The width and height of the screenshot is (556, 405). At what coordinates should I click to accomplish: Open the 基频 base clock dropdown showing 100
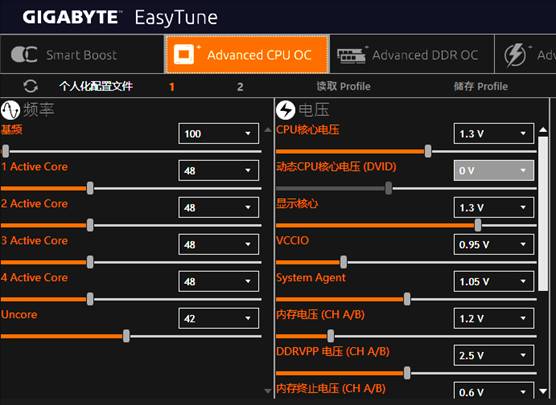pos(219,133)
